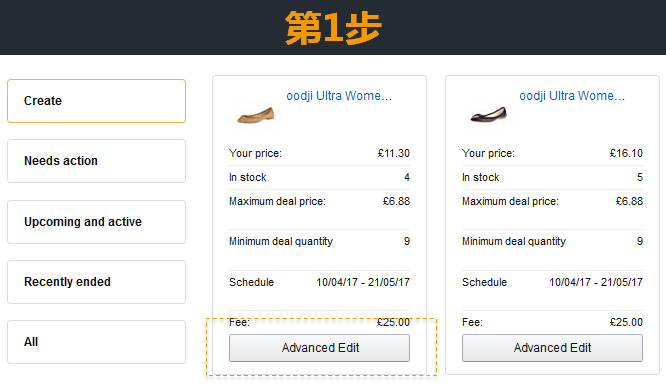
Task: Click the black ballet flat thumbnail
Action: tap(488, 115)
